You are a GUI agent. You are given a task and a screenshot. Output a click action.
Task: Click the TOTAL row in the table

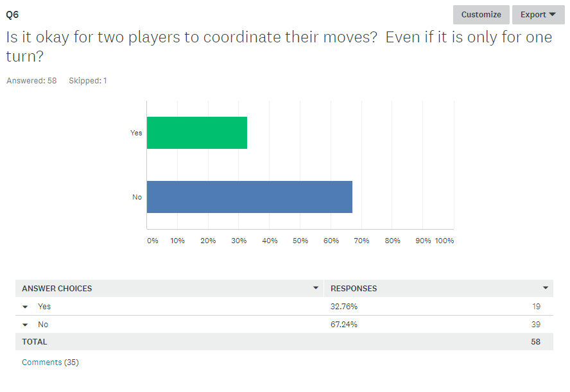click(284, 342)
